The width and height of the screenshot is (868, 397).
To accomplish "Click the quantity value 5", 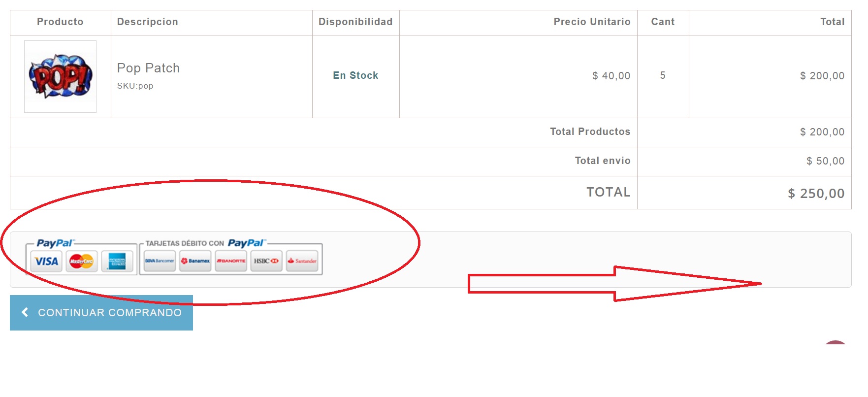I will [663, 75].
